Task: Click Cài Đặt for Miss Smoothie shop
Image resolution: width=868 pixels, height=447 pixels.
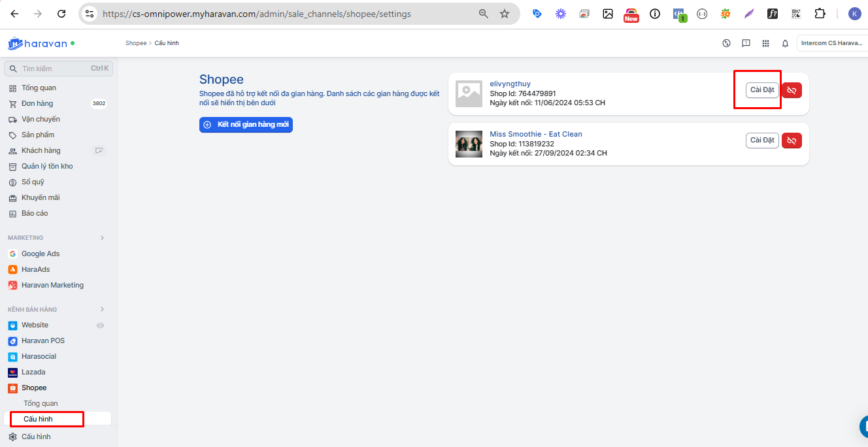Action: (x=762, y=141)
